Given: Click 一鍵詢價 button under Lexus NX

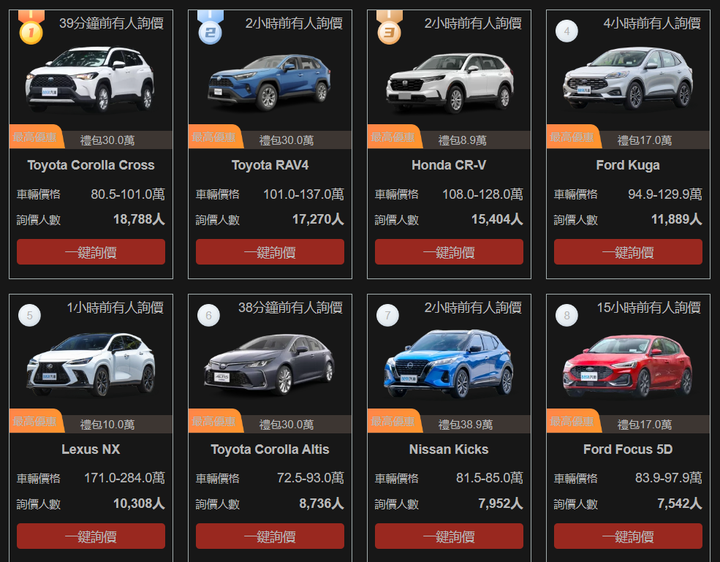Looking at the screenshot, I should coord(91,536).
